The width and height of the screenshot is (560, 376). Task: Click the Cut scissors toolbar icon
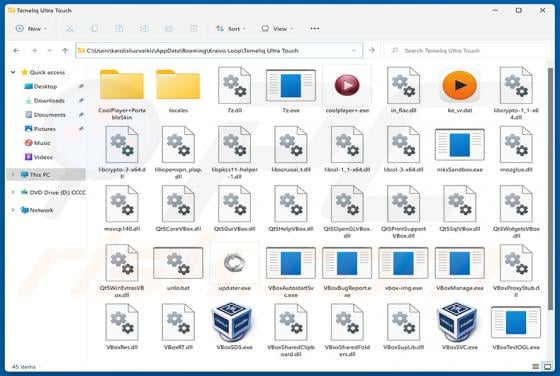pos(69,29)
